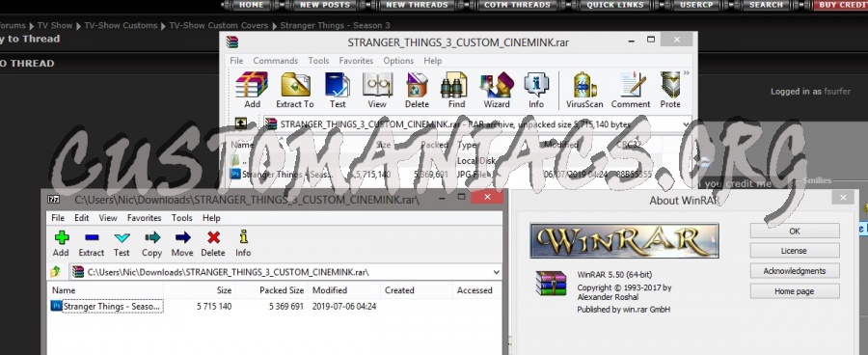Click the 7-Zip Extract minus icon
Viewport: 868px width, 355px height.
point(92,244)
